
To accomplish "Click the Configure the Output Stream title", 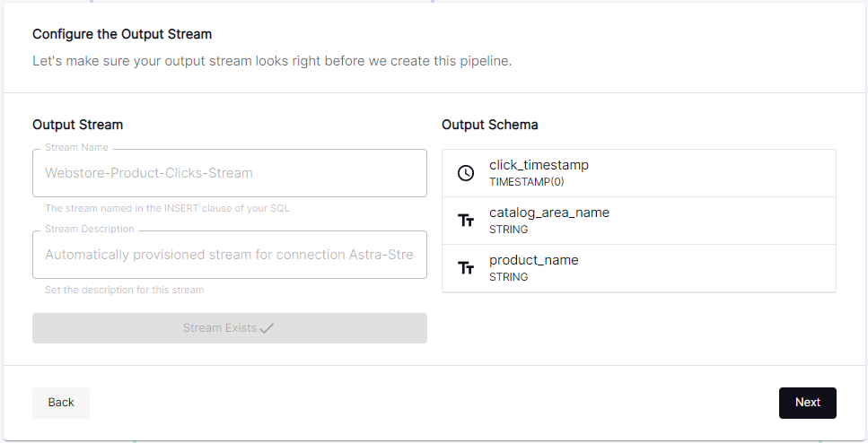I will [122, 34].
